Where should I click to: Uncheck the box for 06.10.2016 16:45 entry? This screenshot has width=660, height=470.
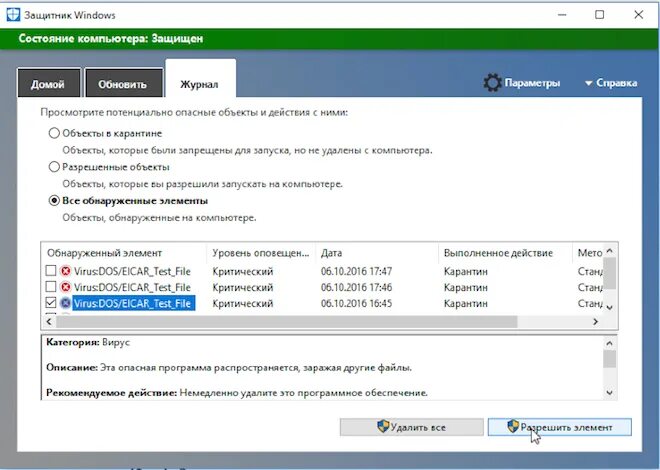click(51, 303)
